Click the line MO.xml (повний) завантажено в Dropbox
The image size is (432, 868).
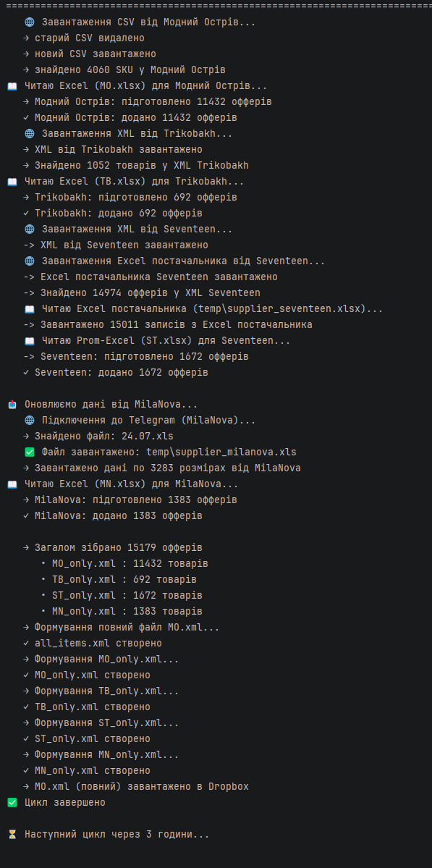[x=136, y=787]
